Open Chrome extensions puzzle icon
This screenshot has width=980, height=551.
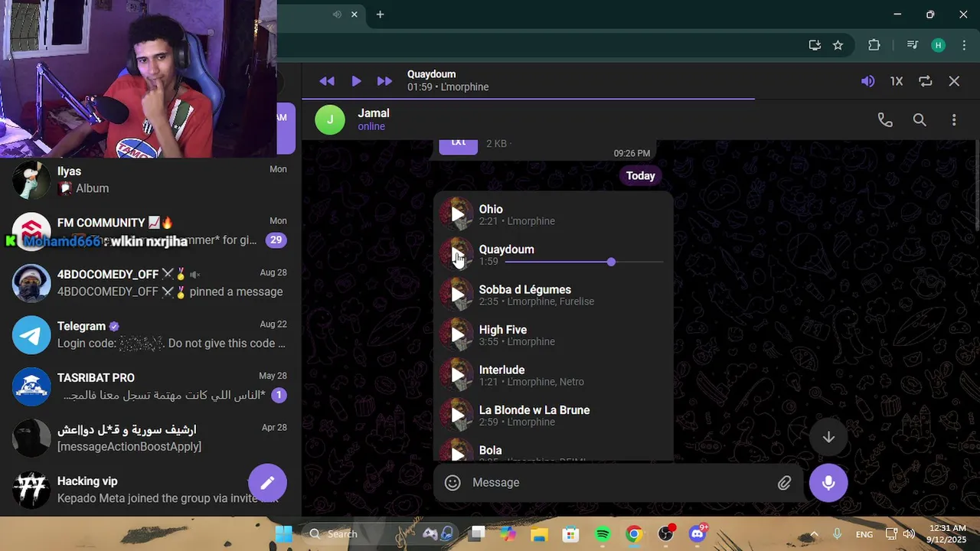874,45
